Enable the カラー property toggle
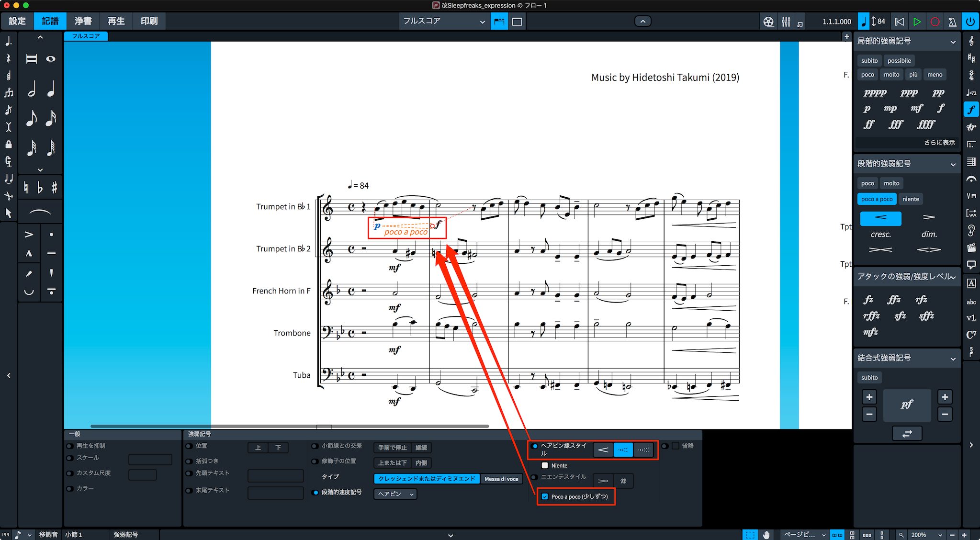Image resolution: width=980 pixels, height=540 pixels. 70,488
